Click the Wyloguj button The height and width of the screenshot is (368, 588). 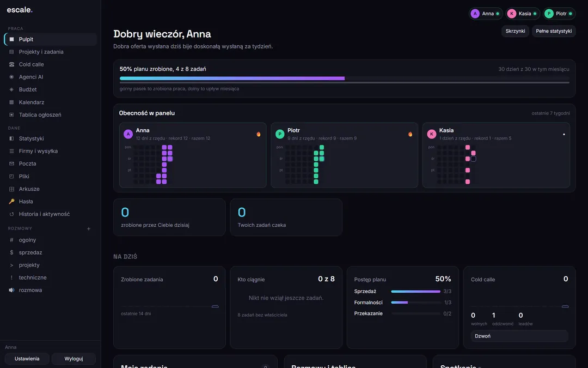[73, 359]
